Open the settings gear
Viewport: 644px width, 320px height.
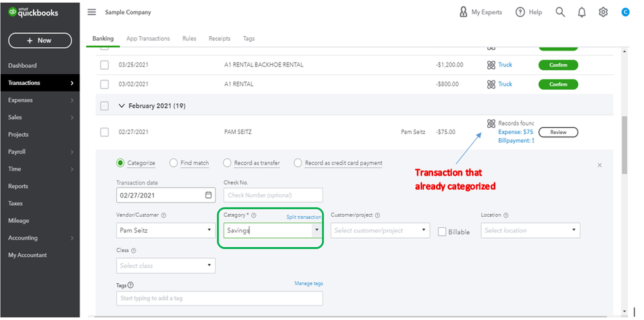pos(603,12)
